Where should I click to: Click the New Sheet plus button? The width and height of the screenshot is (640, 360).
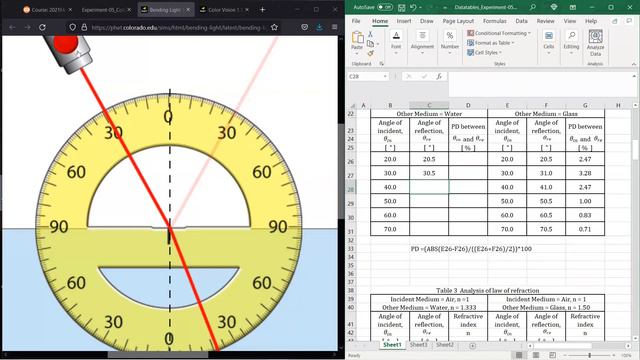click(472, 346)
